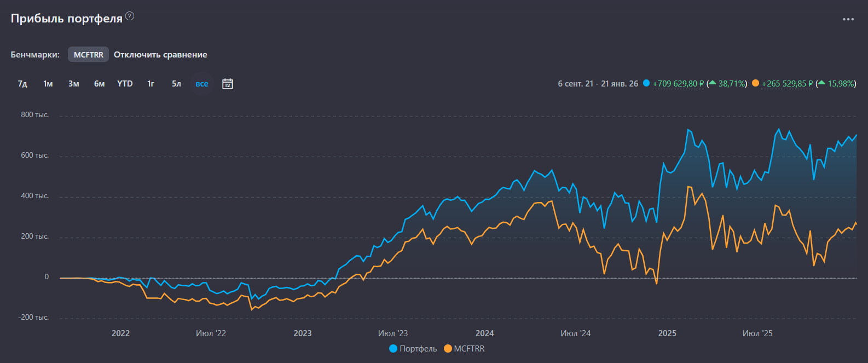Click the Июл '24 axis label
Screen dimensions: 868x363
tap(576, 333)
